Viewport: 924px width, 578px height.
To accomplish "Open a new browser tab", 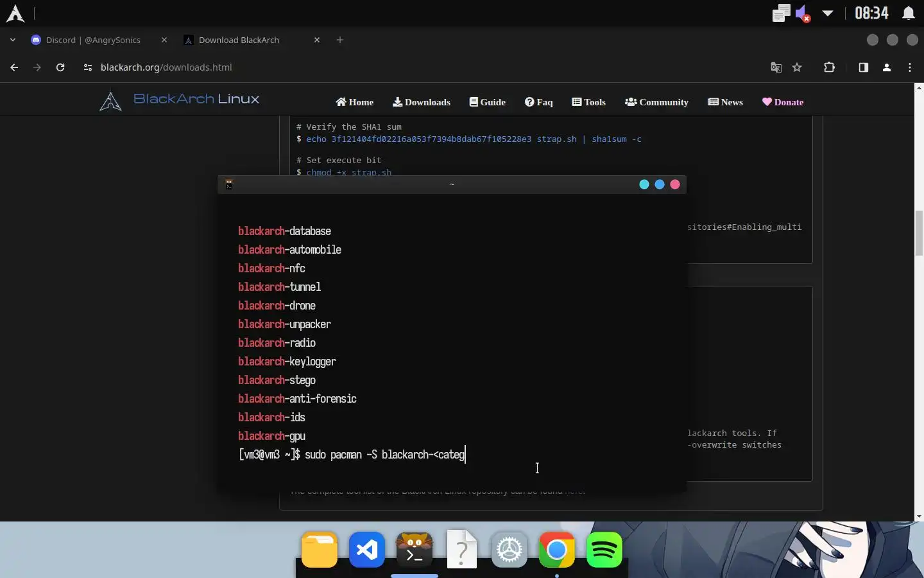I will pyautogui.click(x=340, y=40).
